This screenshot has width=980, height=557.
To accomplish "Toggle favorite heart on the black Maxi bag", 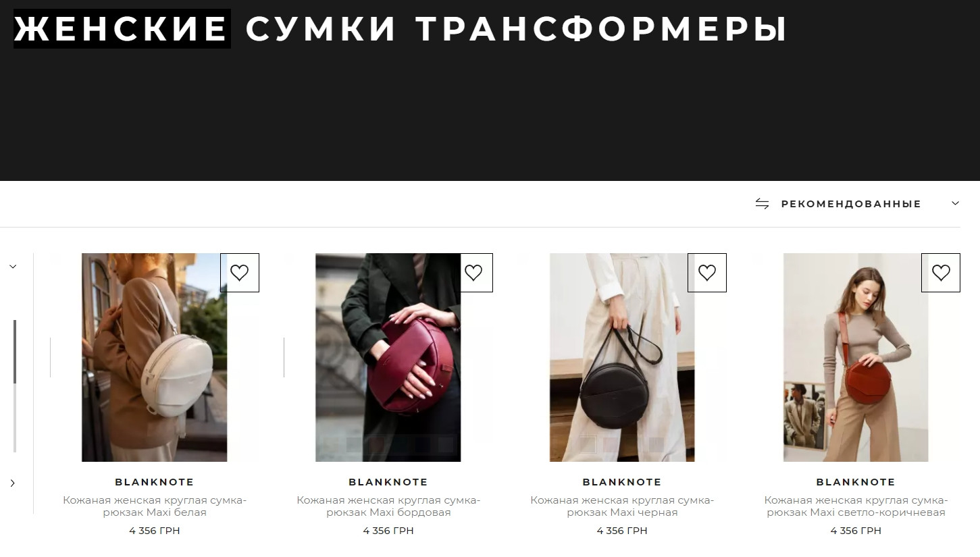I will tap(707, 273).
